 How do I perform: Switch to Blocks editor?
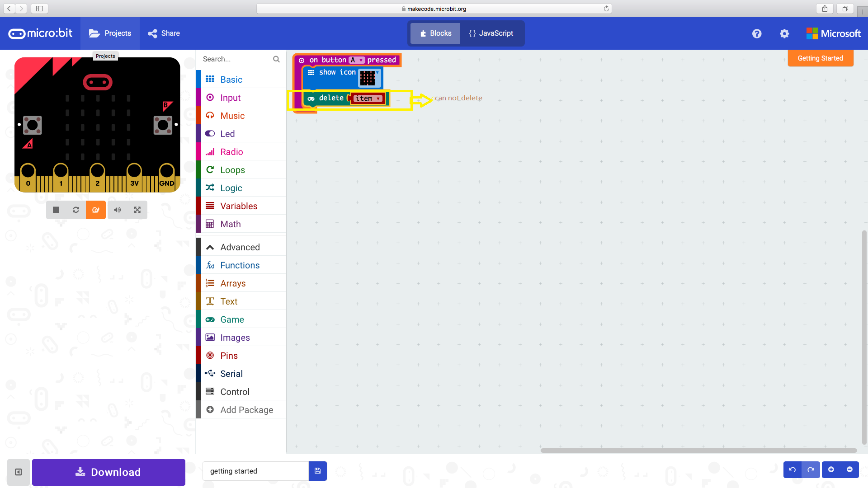(435, 33)
